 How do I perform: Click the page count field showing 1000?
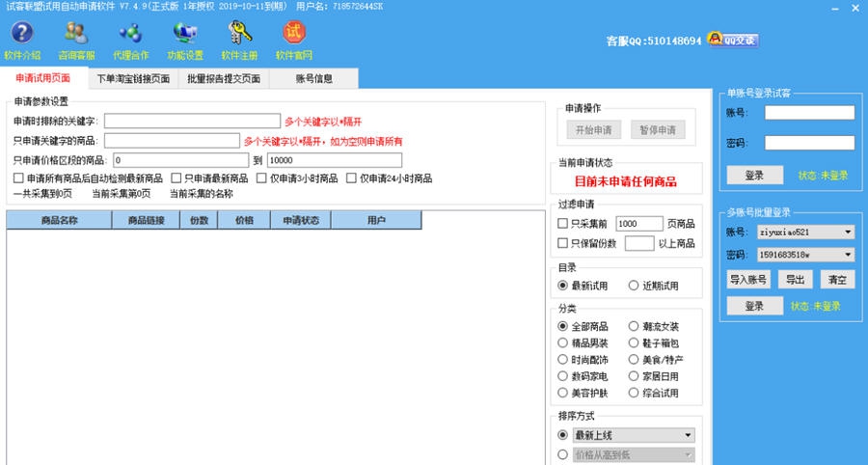pos(638,224)
